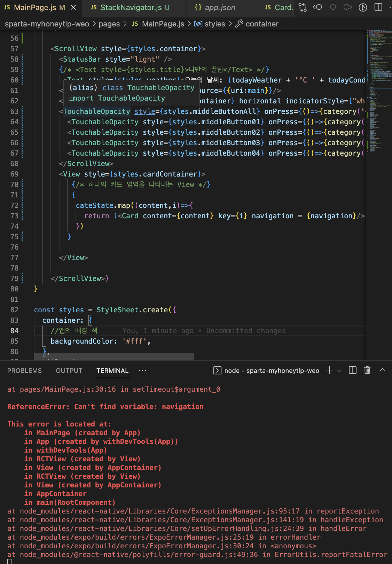Close the MainPage.js editor tab

coord(73,7)
